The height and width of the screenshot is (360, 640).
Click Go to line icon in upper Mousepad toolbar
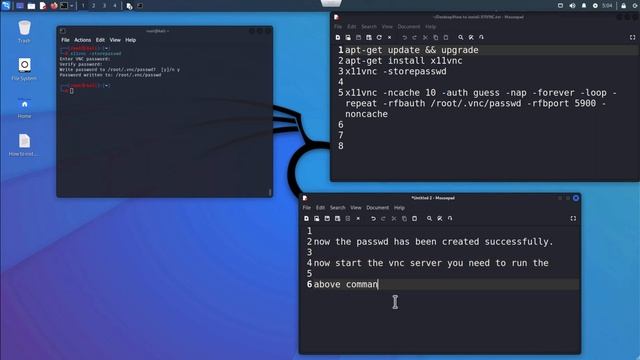tap(481, 37)
